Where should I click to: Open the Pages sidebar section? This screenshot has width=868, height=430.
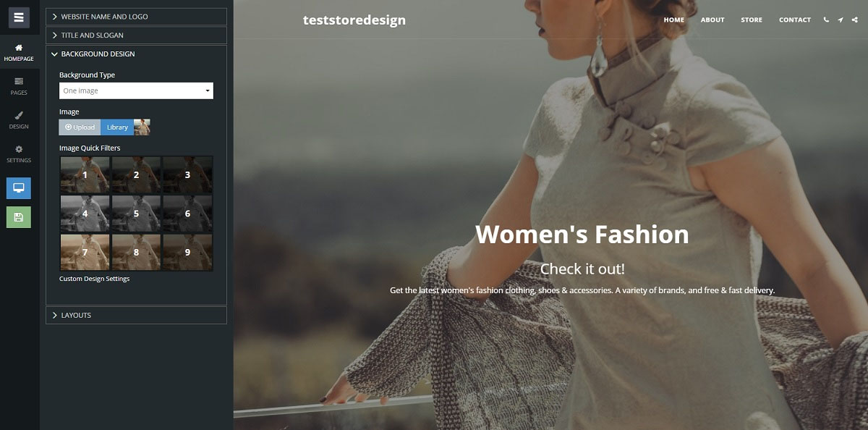coord(19,86)
